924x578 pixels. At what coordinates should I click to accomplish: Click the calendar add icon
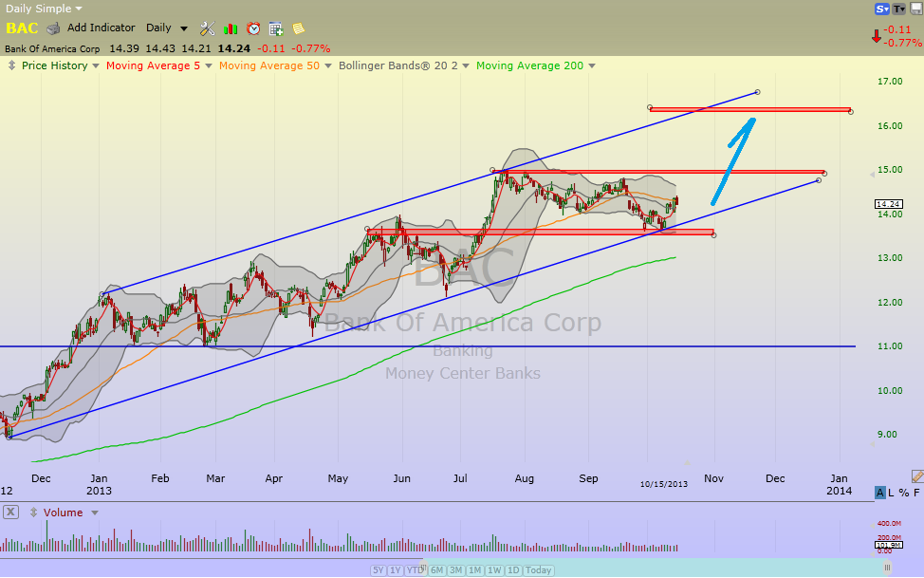point(276,28)
